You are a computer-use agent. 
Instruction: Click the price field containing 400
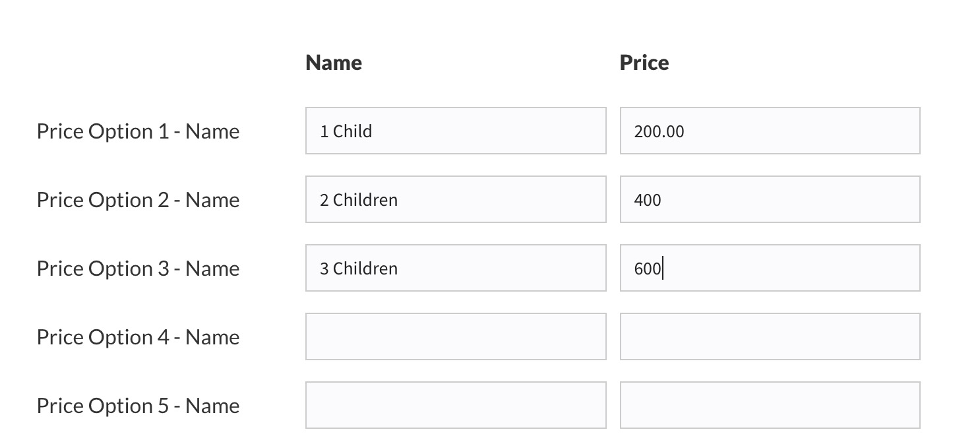(x=770, y=199)
